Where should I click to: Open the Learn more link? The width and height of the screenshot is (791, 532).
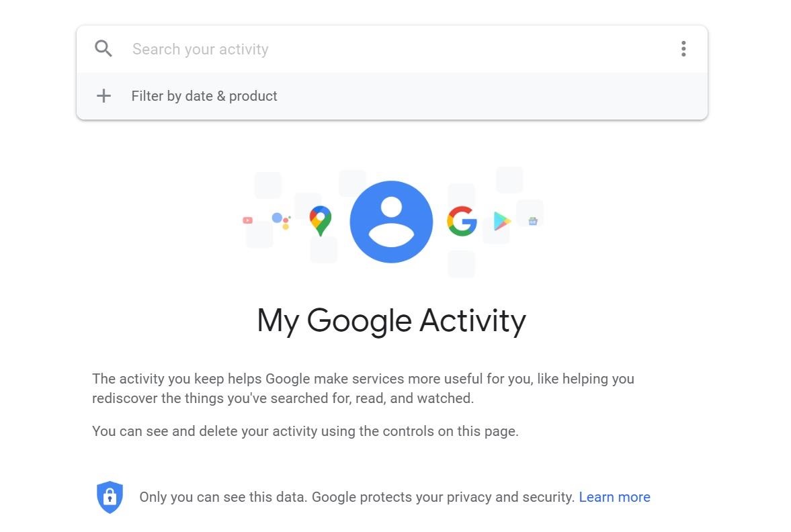[x=614, y=497]
